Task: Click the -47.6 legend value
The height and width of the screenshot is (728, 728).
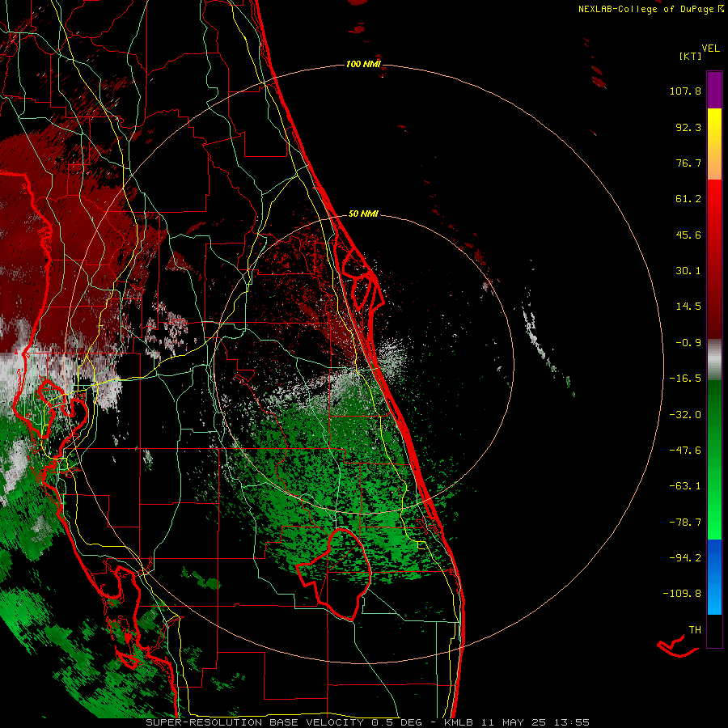Action: click(685, 451)
